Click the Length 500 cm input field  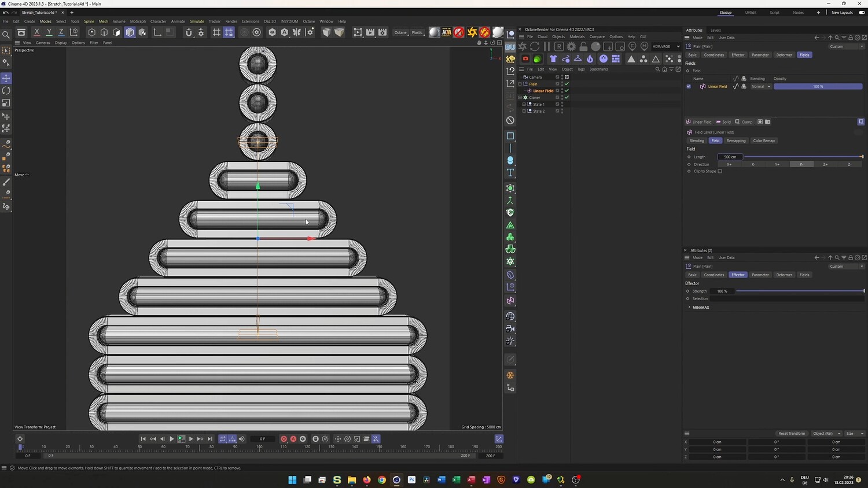click(x=730, y=157)
